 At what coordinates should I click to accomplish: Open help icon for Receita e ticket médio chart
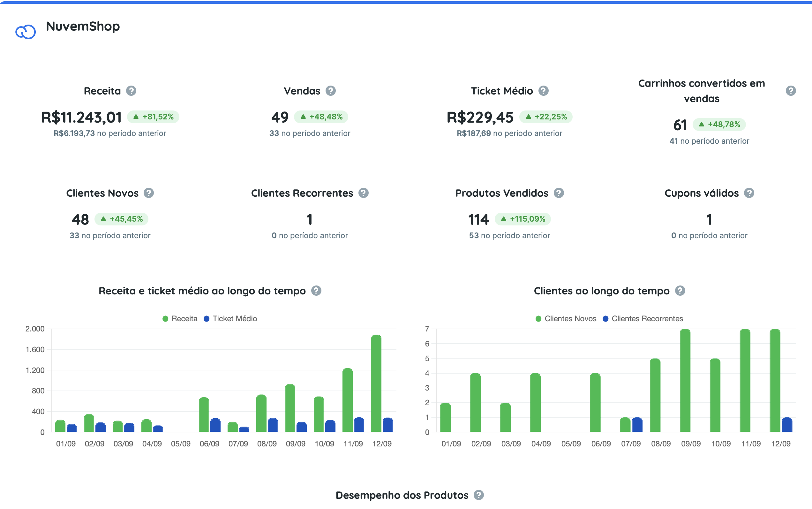click(316, 291)
